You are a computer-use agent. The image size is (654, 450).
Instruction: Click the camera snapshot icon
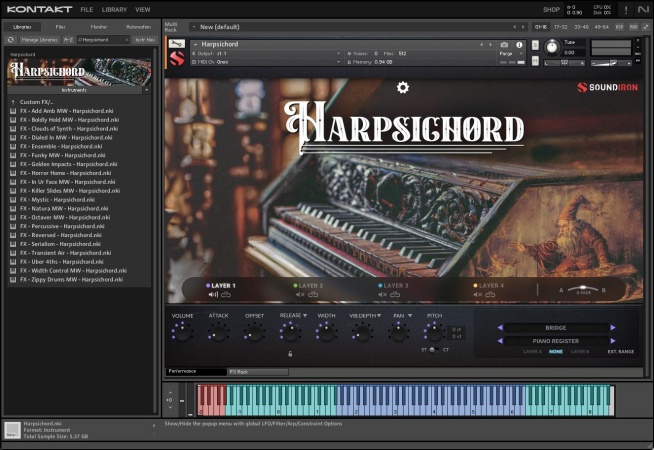(x=504, y=45)
